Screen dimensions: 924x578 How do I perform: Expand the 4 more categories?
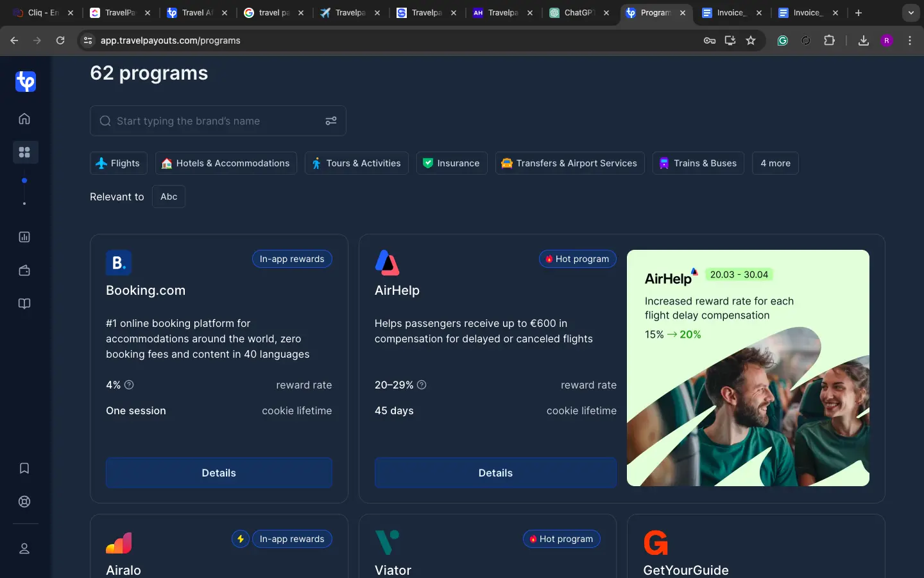[x=775, y=163]
